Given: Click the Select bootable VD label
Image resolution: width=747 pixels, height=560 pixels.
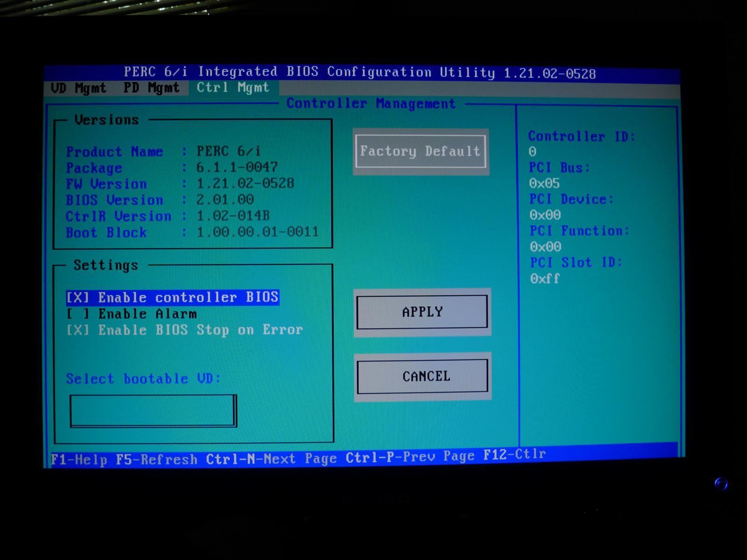Looking at the screenshot, I should tap(143, 378).
